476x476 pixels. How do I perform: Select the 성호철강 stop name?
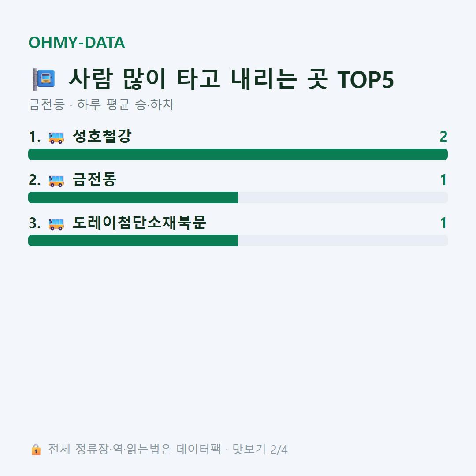click(x=102, y=136)
